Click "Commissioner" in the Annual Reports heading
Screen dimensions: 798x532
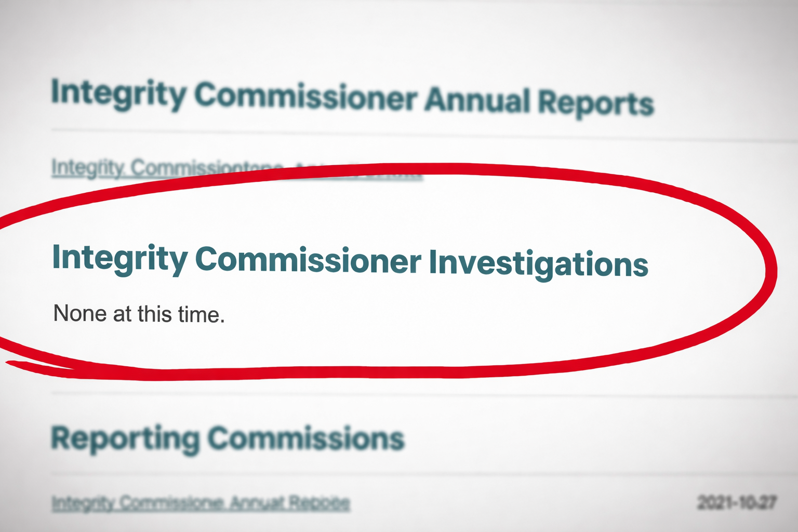click(x=305, y=97)
